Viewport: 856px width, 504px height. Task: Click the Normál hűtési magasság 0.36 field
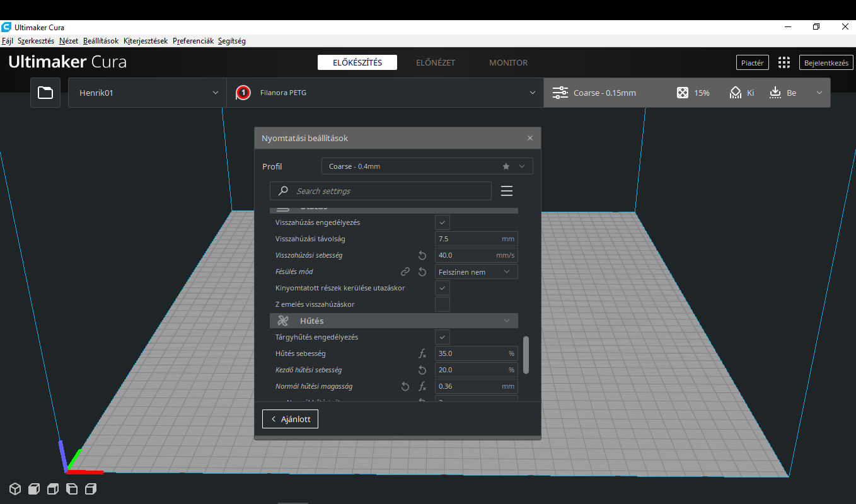477,386
